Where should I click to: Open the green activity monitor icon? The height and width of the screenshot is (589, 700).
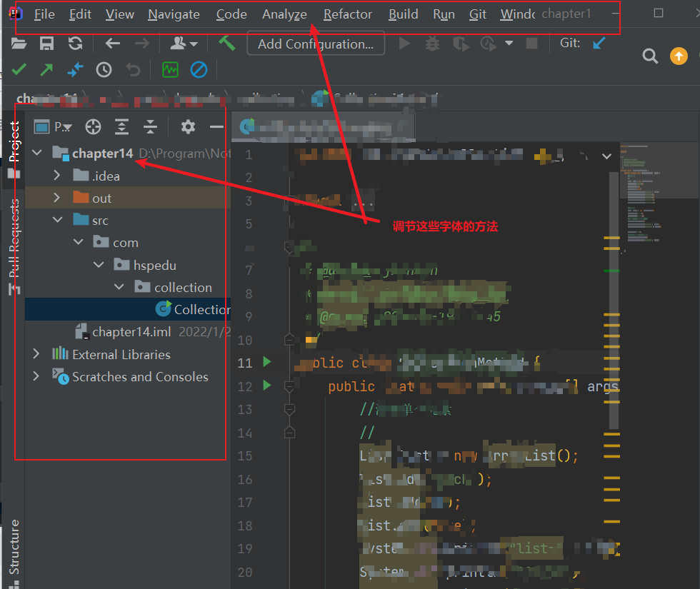tap(170, 70)
